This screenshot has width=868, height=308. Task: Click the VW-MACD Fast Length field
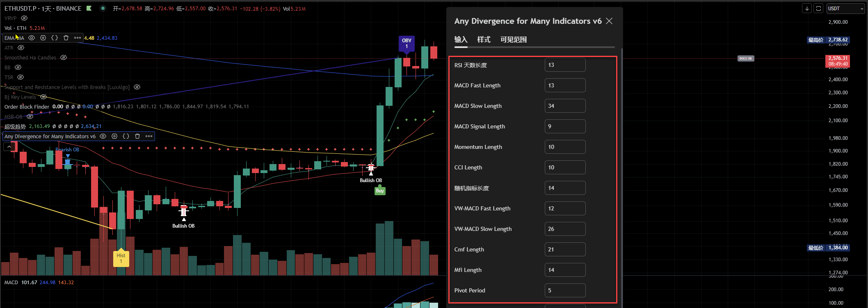565,208
